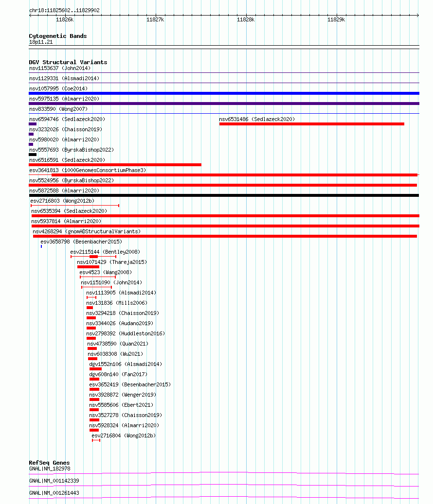Click the nsv3344026 (Audano2019) label
The height and width of the screenshot is (504, 433).
[120, 323]
